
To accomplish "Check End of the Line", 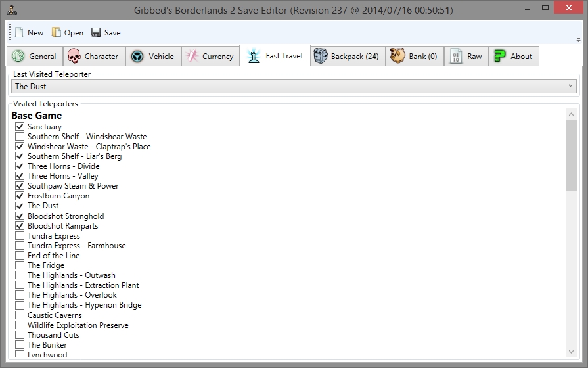I will tap(20, 256).
